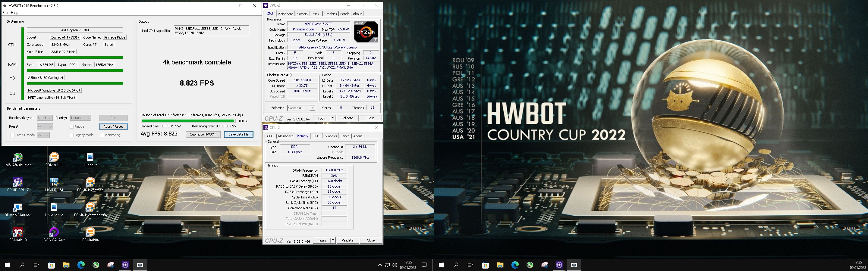This screenshot has height=271, width=868.
Task: Switch to Mainboard tab in CPU-Z processor window
Action: (285, 14)
